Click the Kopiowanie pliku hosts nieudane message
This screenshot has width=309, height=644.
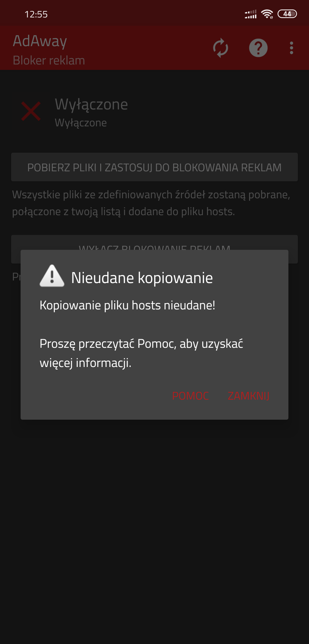127,305
